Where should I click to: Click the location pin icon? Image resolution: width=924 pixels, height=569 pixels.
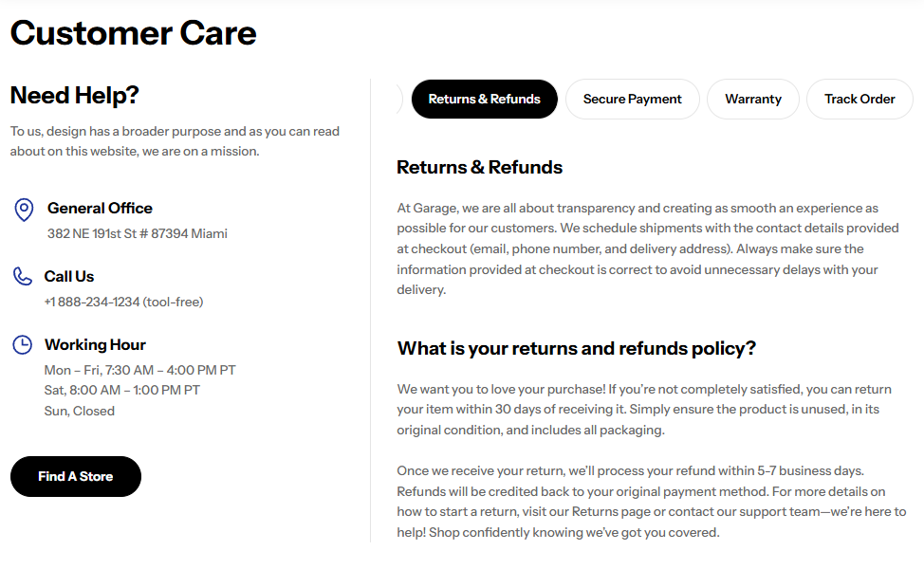point(24,210)
